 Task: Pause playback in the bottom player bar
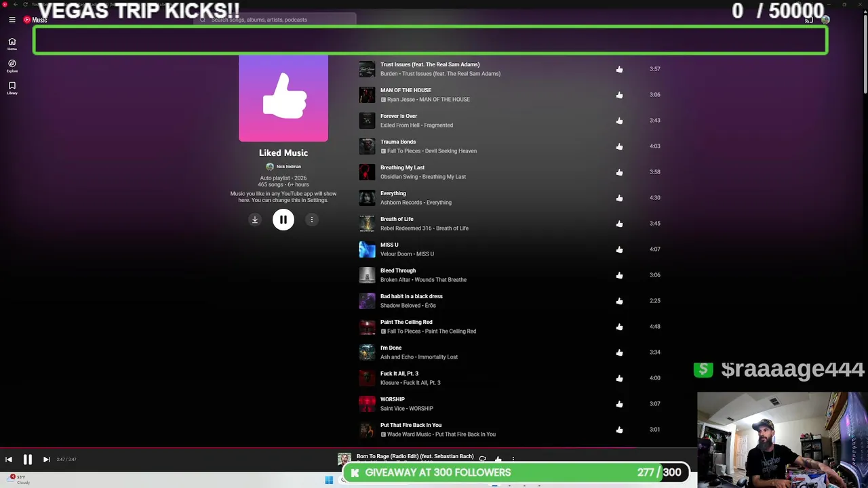click(x=28, y=460)
